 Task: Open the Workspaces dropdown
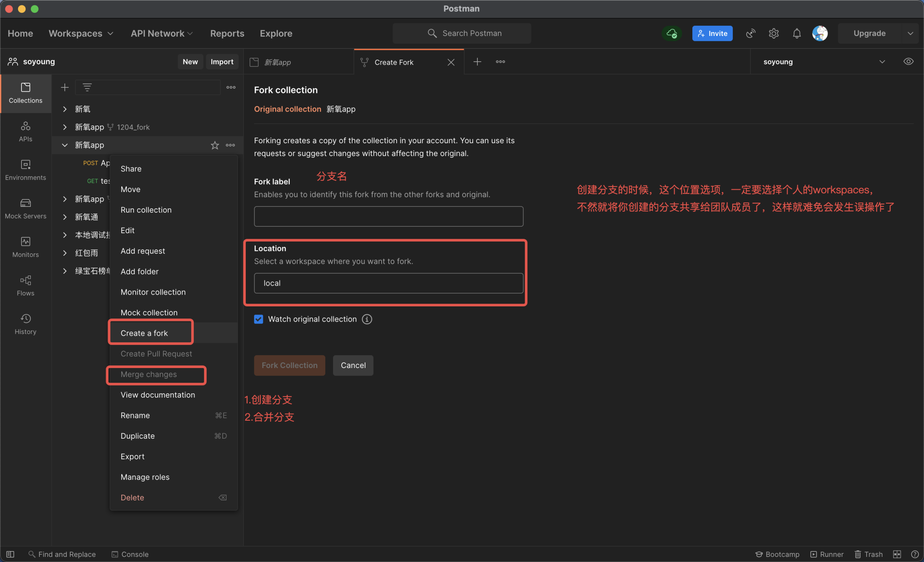(x=81, y=33)
